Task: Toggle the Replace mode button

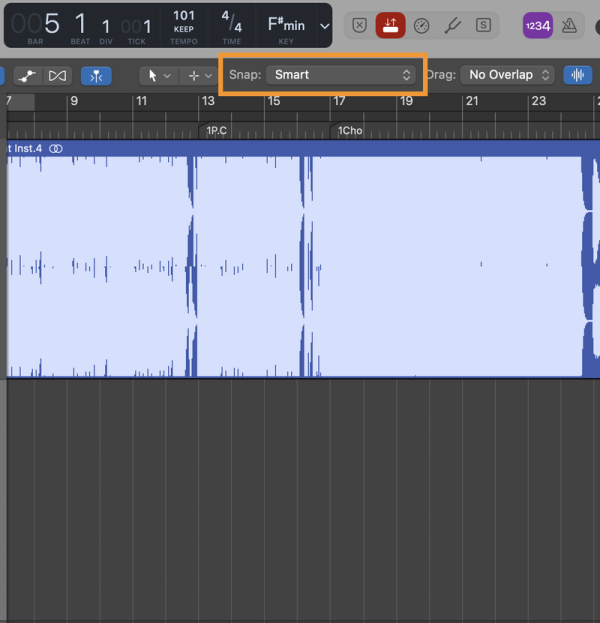Action: pos(360,25)
